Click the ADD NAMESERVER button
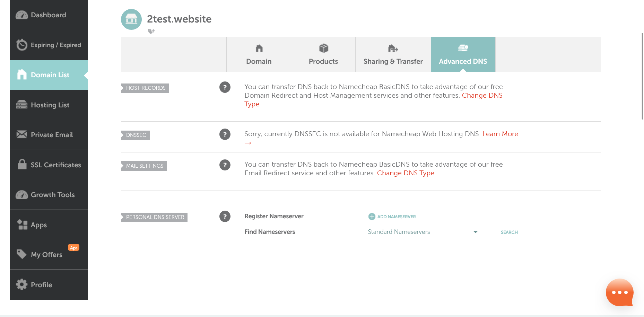This screenshot has width=644, height=317. 392,217
